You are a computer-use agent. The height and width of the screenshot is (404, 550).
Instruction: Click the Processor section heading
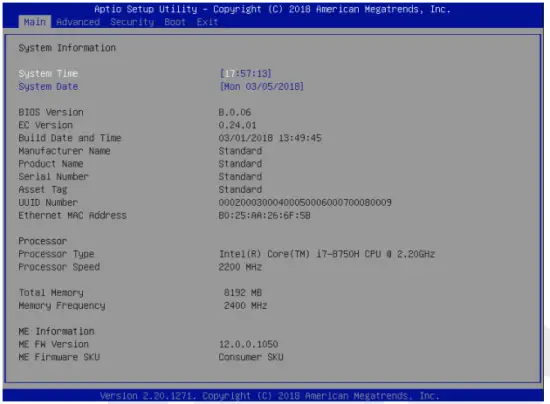(x=42, y=241)
